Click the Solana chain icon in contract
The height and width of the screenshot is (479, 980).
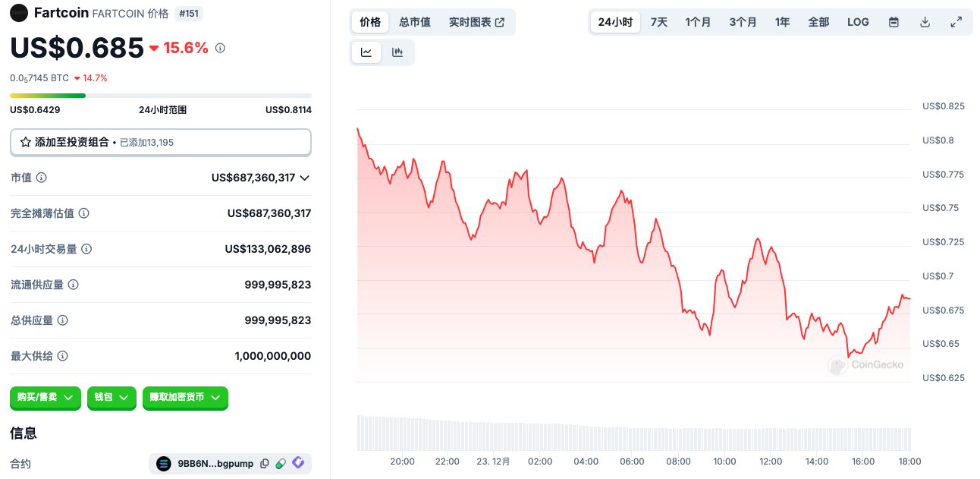click(x=164, y=463)
